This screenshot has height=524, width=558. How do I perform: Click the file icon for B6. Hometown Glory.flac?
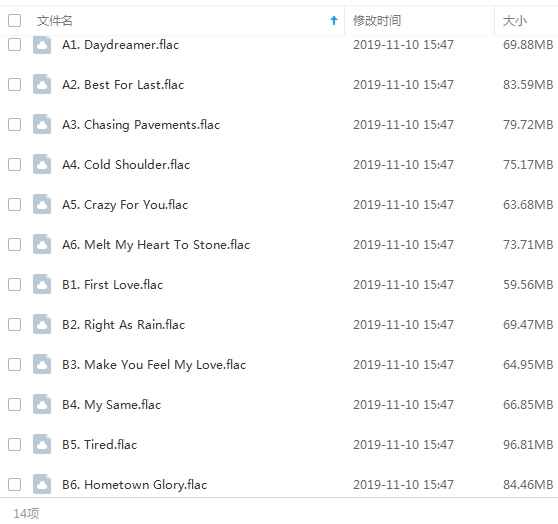click(42, 484)
